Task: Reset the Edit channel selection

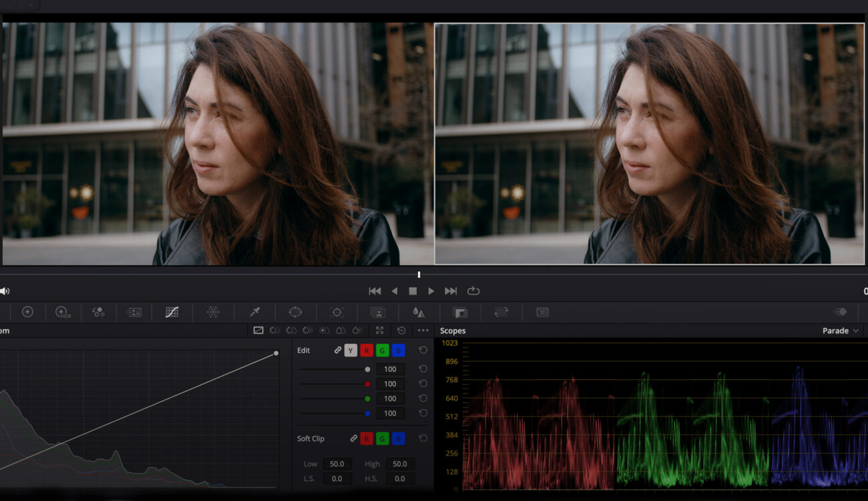Action: point(423,350)
